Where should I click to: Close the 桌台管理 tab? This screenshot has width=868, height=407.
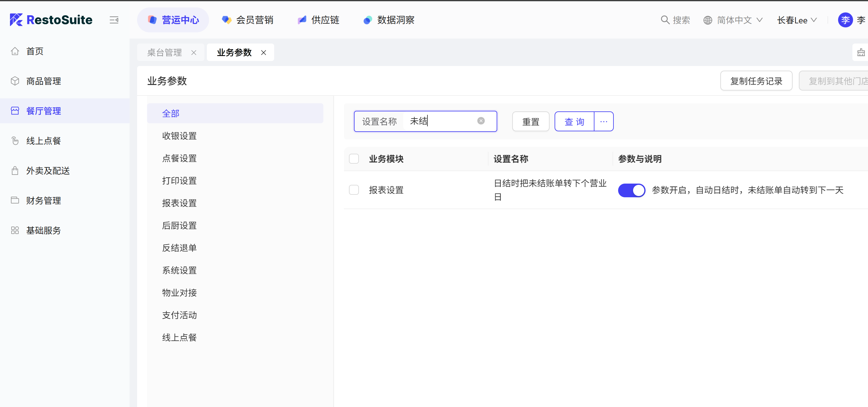(x=194, y=53)
